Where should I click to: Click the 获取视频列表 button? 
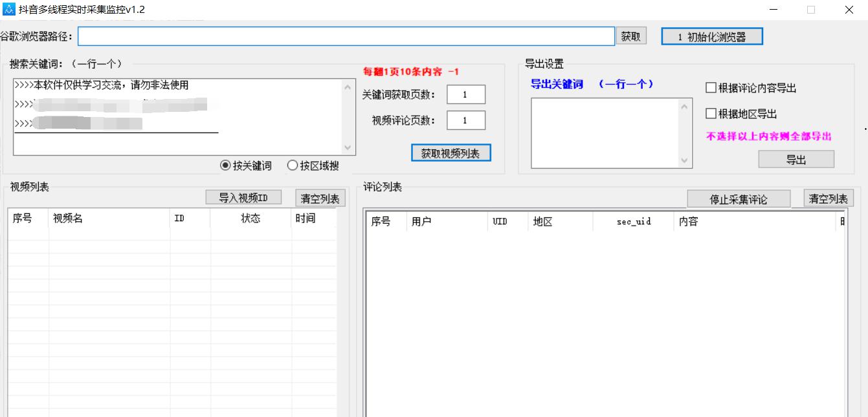point(451,153)
